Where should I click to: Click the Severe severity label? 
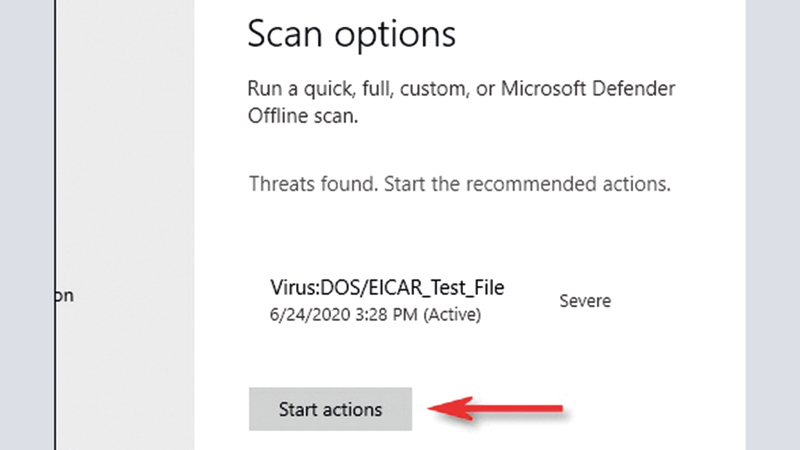point(585,301)
